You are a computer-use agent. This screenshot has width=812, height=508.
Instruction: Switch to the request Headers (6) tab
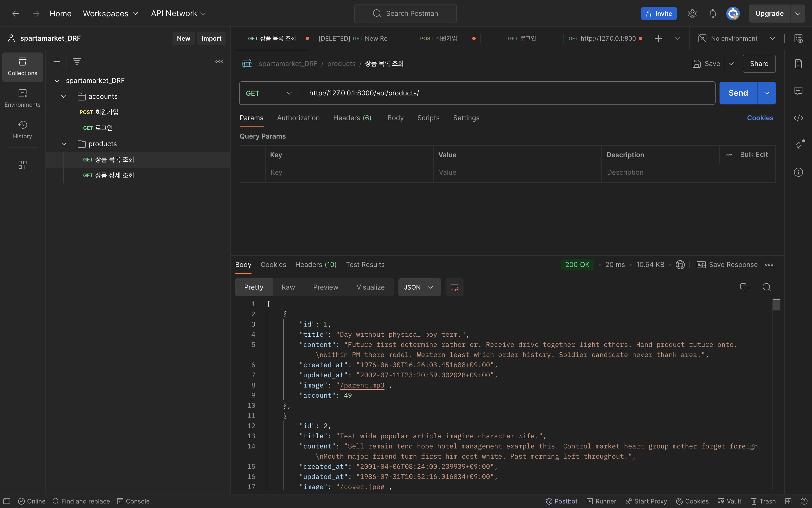click(x=352, y=118)
